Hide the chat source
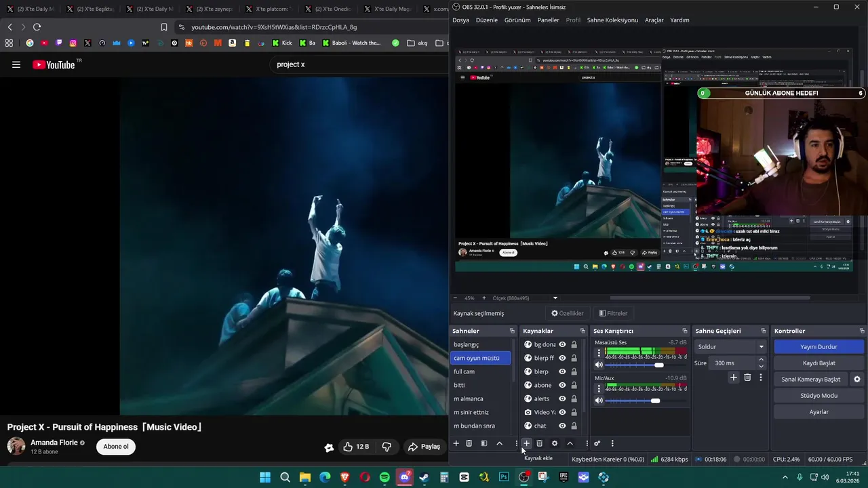868x488 pixels. click(x=562, y=426)
